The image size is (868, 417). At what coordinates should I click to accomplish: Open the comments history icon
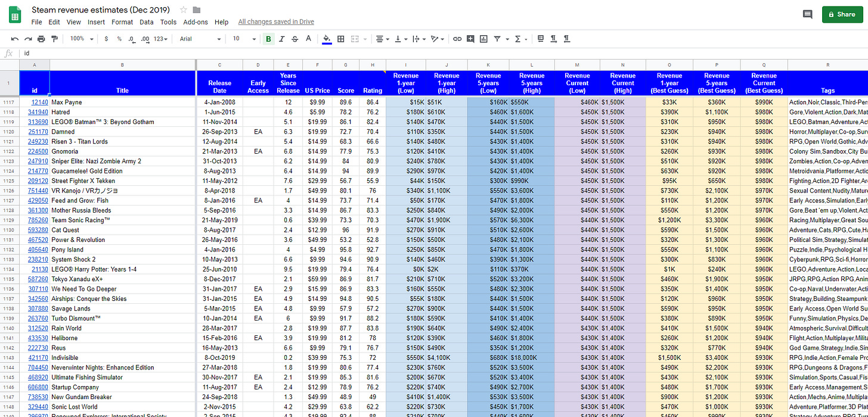point(807,14)
